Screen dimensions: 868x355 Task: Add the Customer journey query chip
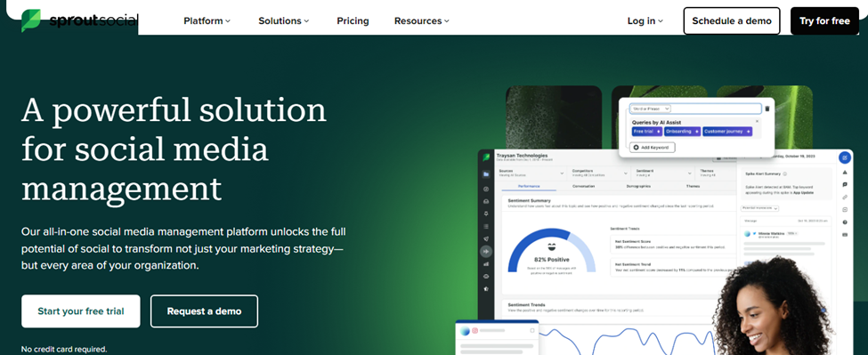click(727, 132)
